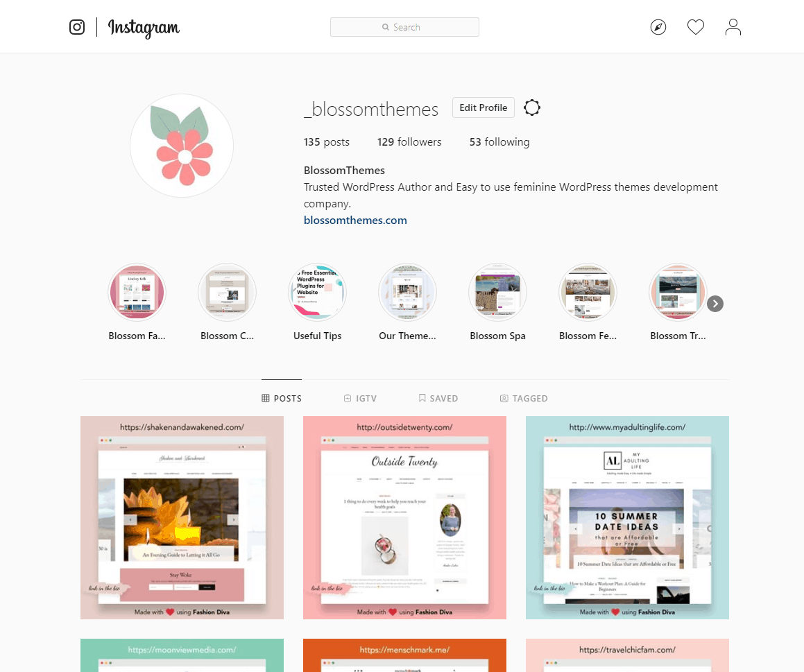Open the activity heart icon
The height and width of the screenshot is (672, 804).
[695, 26]
